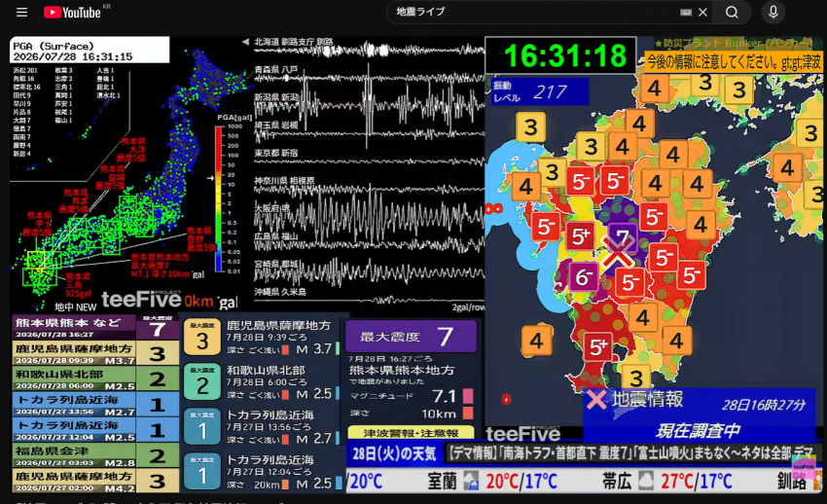
Task: Click the 浜松 201 station reading
Action: (25, 70)
